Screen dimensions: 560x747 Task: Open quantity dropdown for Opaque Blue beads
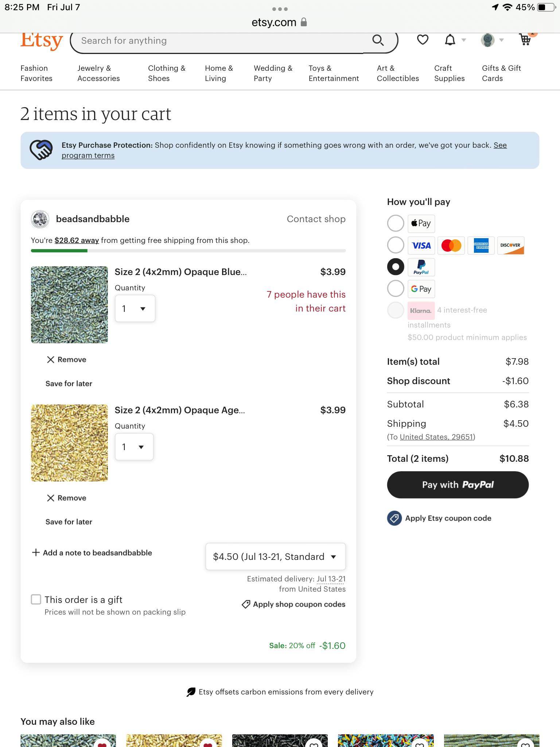coord(135,309)
